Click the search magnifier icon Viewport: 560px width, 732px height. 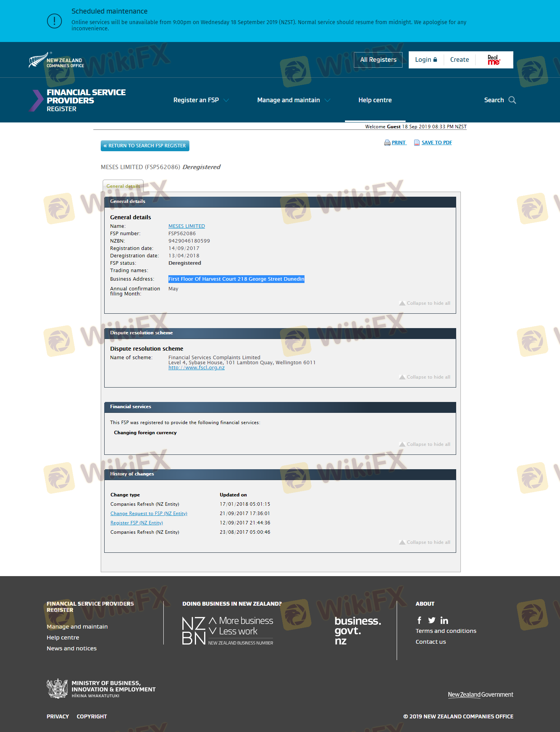(x=512, y=100)
